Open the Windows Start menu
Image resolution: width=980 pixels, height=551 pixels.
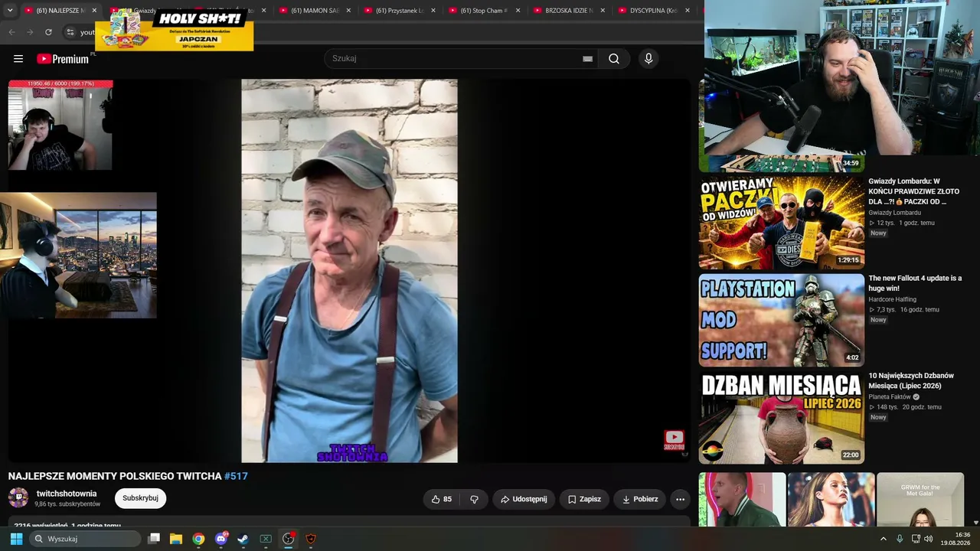click(x=16, y=539)
